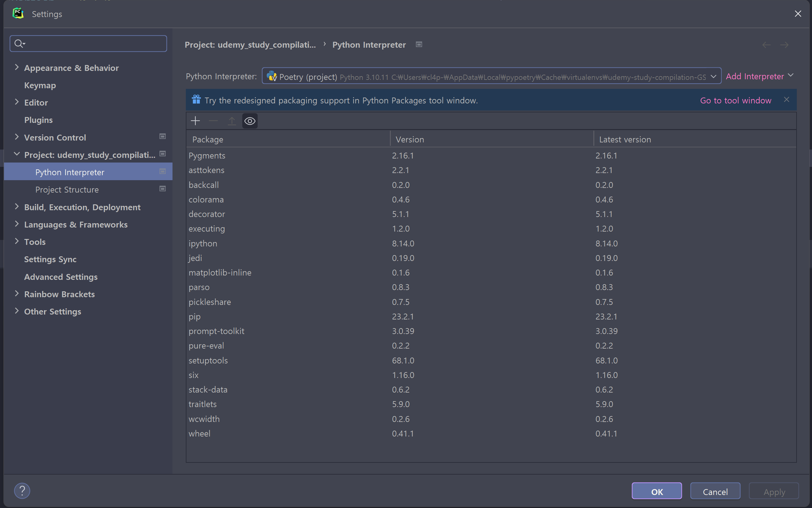Click the help question mark button
This screenshot has height=508, width=812.
coord(22,491)
